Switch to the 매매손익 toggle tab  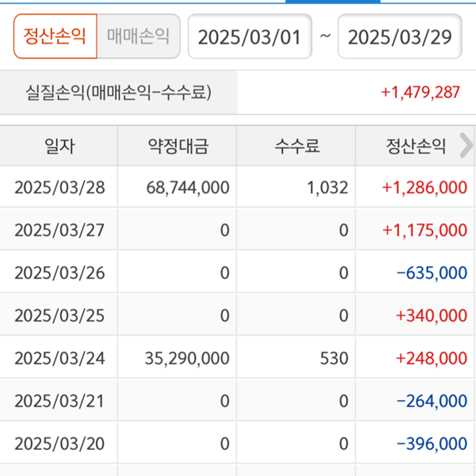pos(138,36)
